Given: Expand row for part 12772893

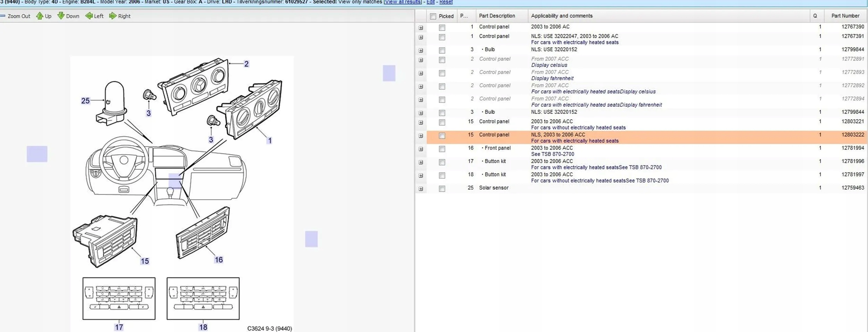Looking at the screenshot, I should click(x=421, y=73).
